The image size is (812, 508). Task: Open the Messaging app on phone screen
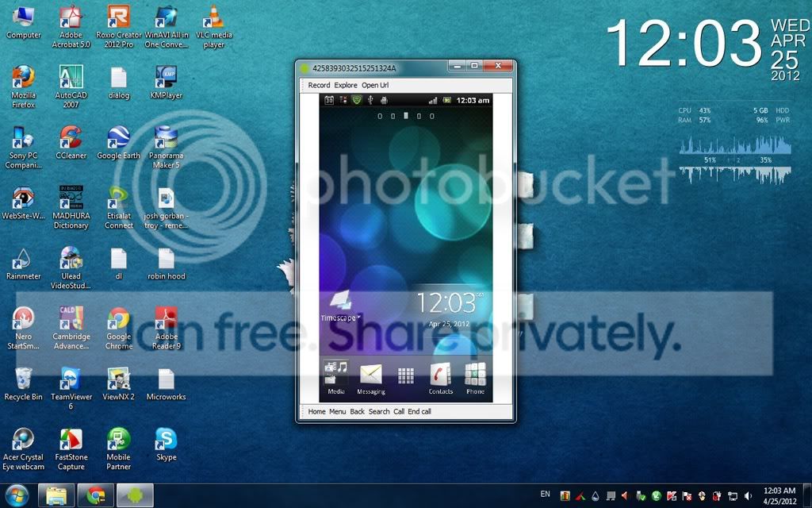tap(371, 379)
